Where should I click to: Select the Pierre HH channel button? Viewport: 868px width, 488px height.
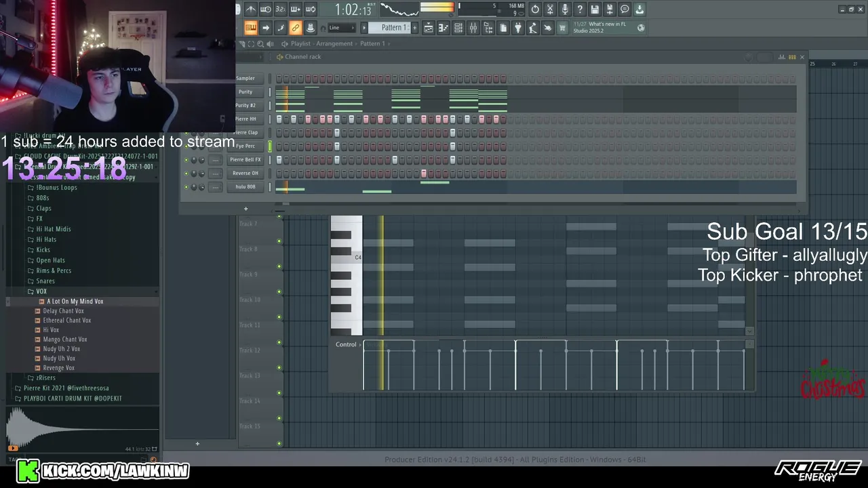(245, 119)
